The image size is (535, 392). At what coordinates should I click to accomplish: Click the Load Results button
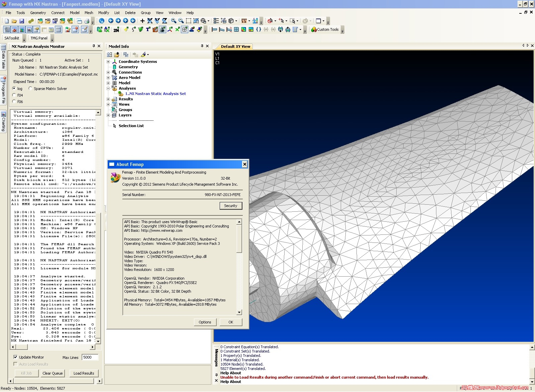(x=84, y=373)
